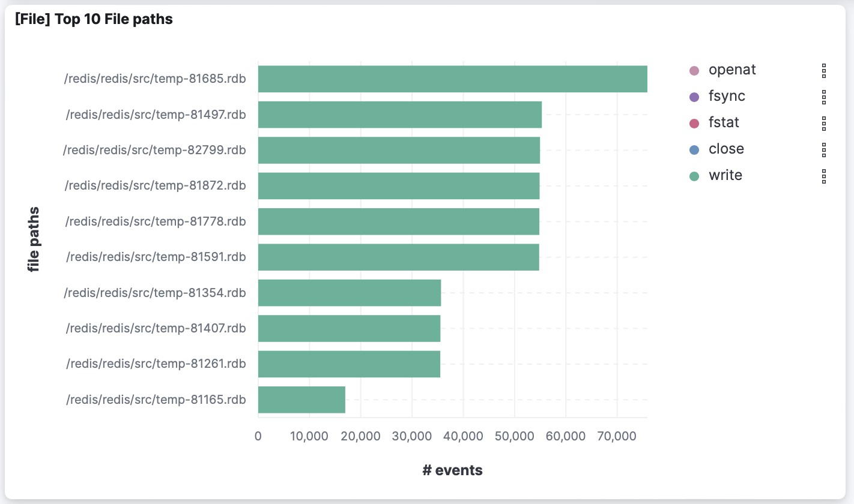Toggle write series via legend label
The image size is (854, 504).
pyautogui.click(x=725, y=175)
